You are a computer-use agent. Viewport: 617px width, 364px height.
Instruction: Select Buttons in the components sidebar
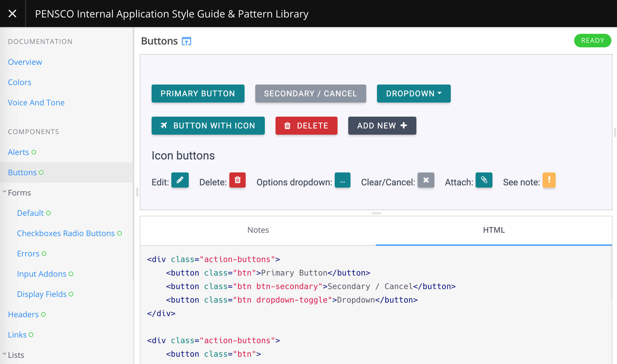[23, 172]
